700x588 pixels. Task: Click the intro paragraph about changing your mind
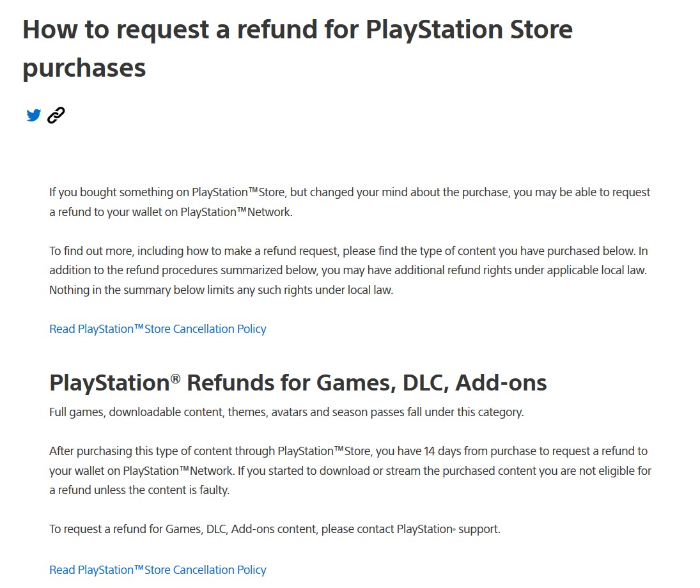tap(350, 201)
